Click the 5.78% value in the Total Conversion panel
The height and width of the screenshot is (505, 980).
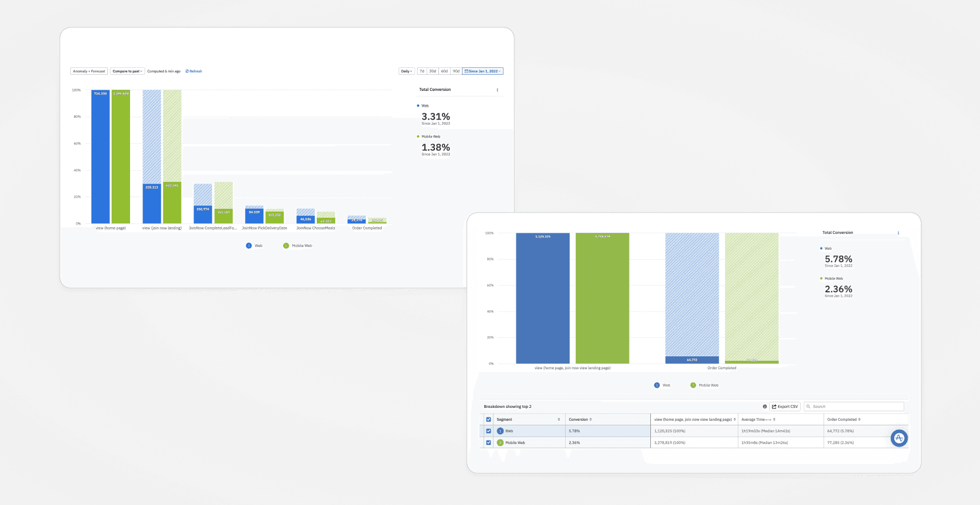point(838,259)
